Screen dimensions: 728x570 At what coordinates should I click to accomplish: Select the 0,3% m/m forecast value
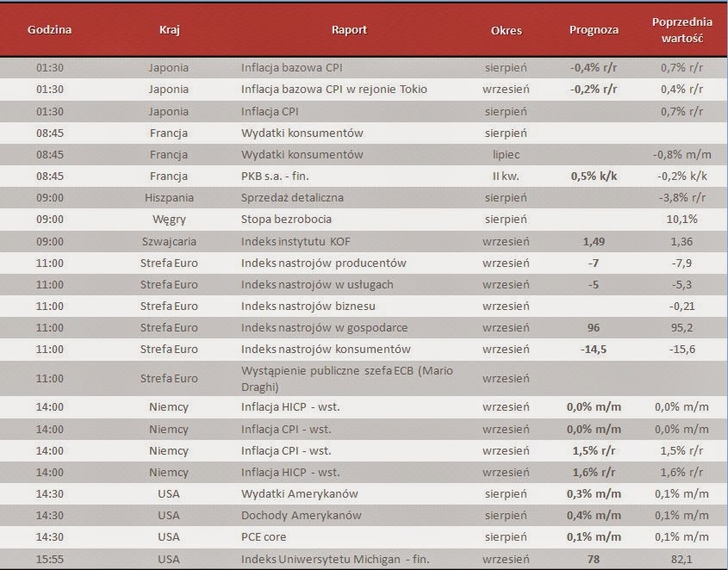594,494
